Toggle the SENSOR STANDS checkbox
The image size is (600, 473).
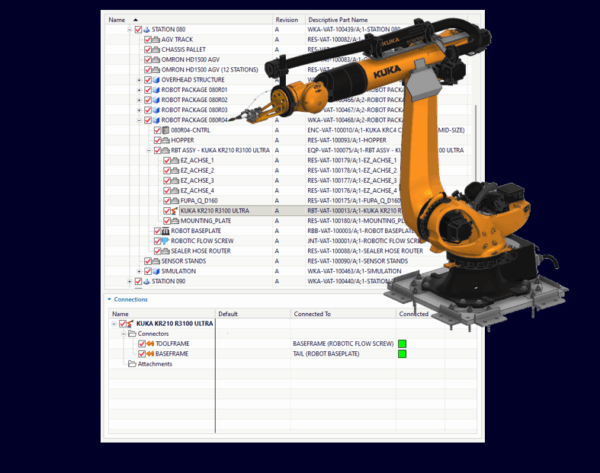coord(148,261)
